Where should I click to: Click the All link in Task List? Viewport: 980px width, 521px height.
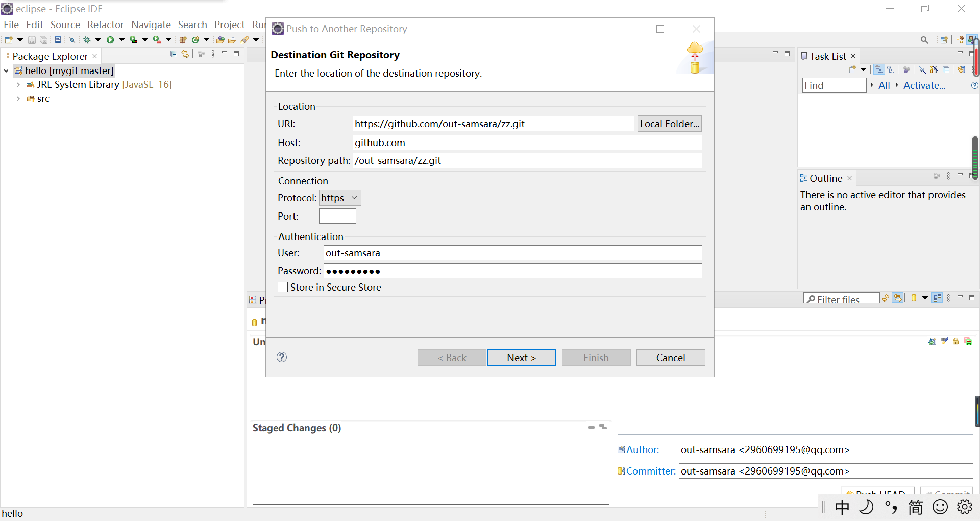884,85
